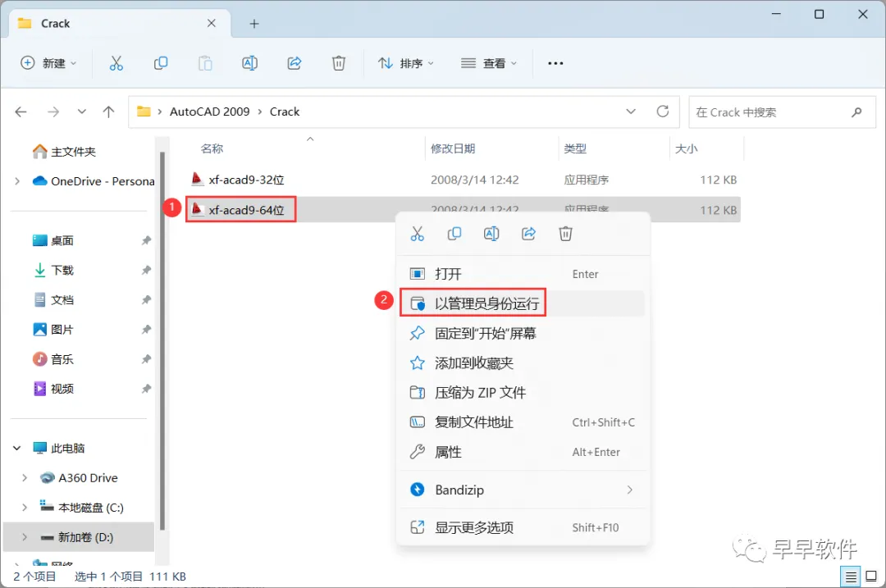Sort by 修改日期 column header
The height and width of the screenshot is (588, 886).
coord(453,148)
